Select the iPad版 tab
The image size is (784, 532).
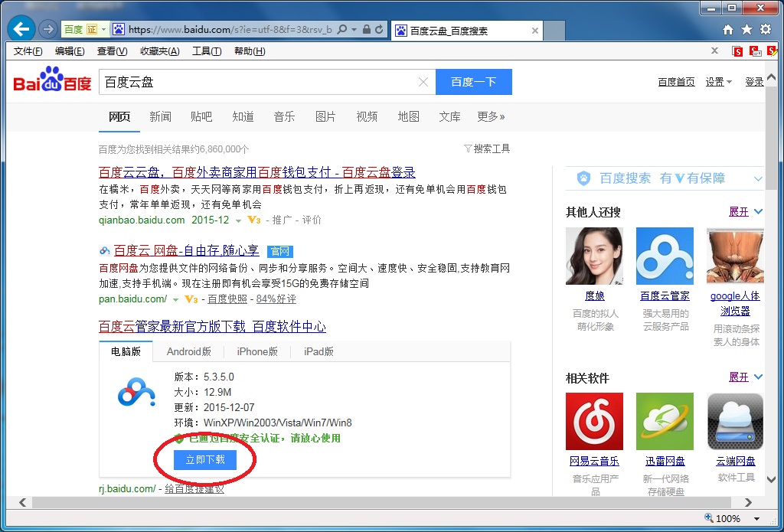pos(318,351)
